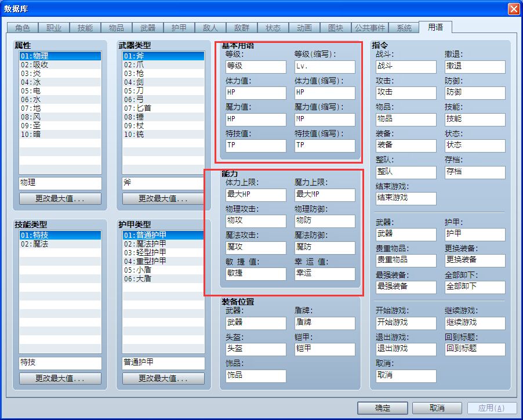Click the 盾牌 equipment slot field
The width and height of the screenshot is (523, 420).
[x=325, y=323]
